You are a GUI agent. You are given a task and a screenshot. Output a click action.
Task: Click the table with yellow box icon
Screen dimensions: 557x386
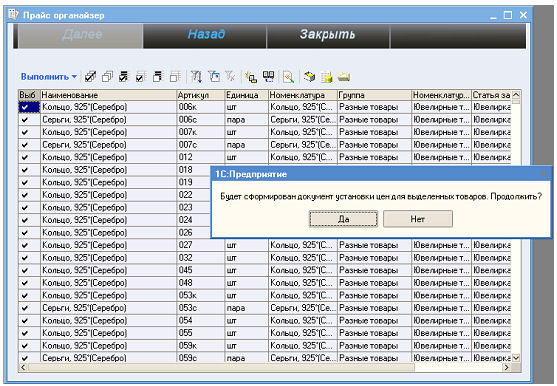(x=327, y=77)
